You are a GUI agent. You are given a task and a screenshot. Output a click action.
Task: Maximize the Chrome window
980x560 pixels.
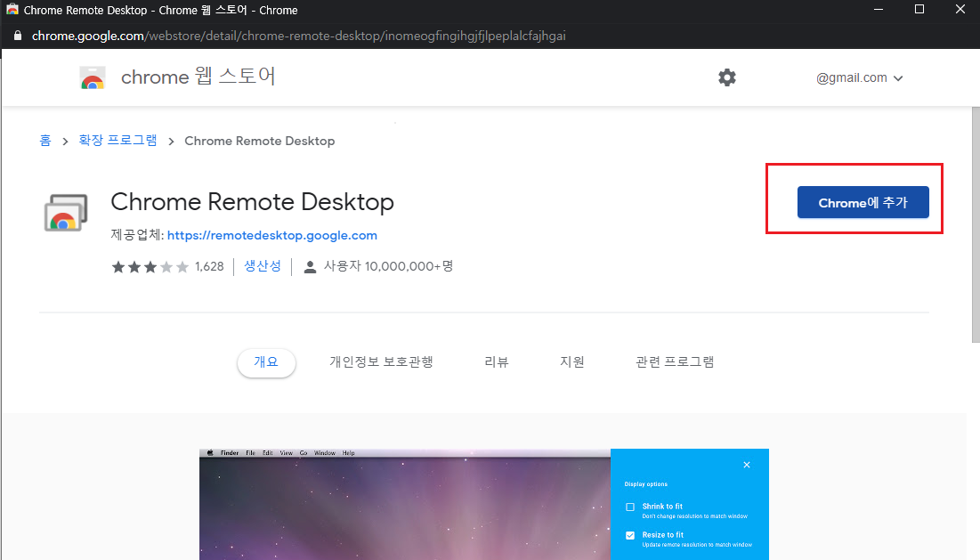[x=919, y=10]
